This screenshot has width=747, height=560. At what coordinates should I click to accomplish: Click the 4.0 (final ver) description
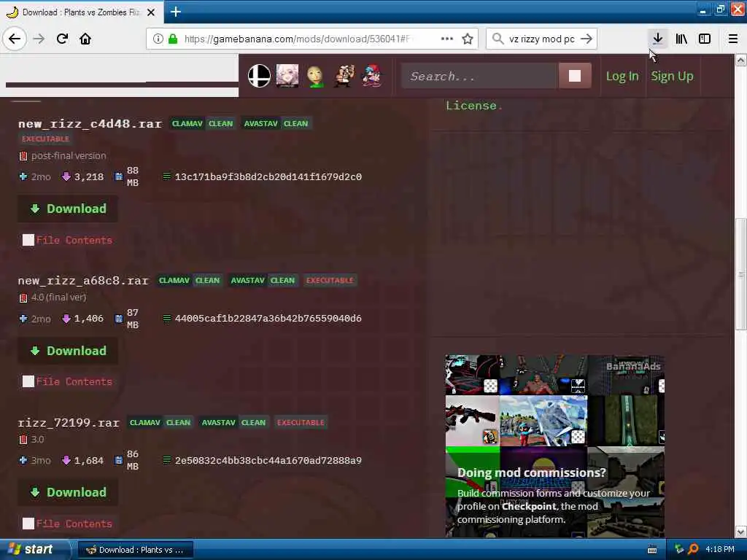[x=58, y=297]
